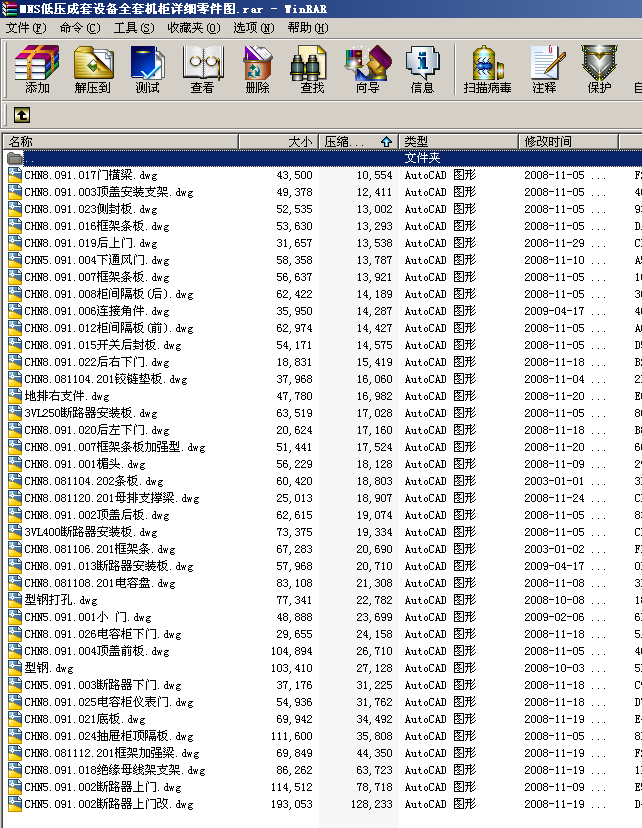
Task: Select file CHN5.091.002断路器上门改.dwg
Action: point(109,804)
